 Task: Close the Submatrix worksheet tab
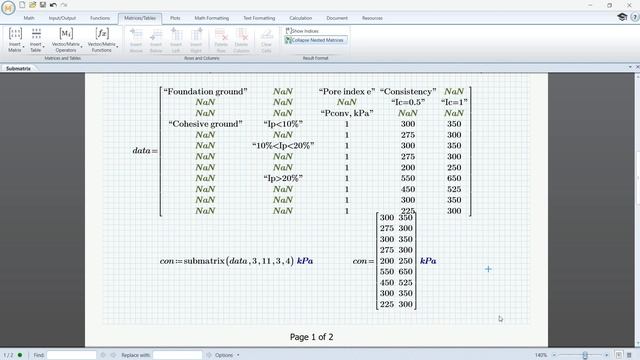tap(638, 67)
